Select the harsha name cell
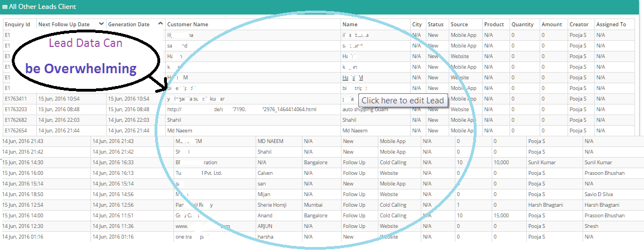This screenshot has width=644, height=252. click(265, 237)
